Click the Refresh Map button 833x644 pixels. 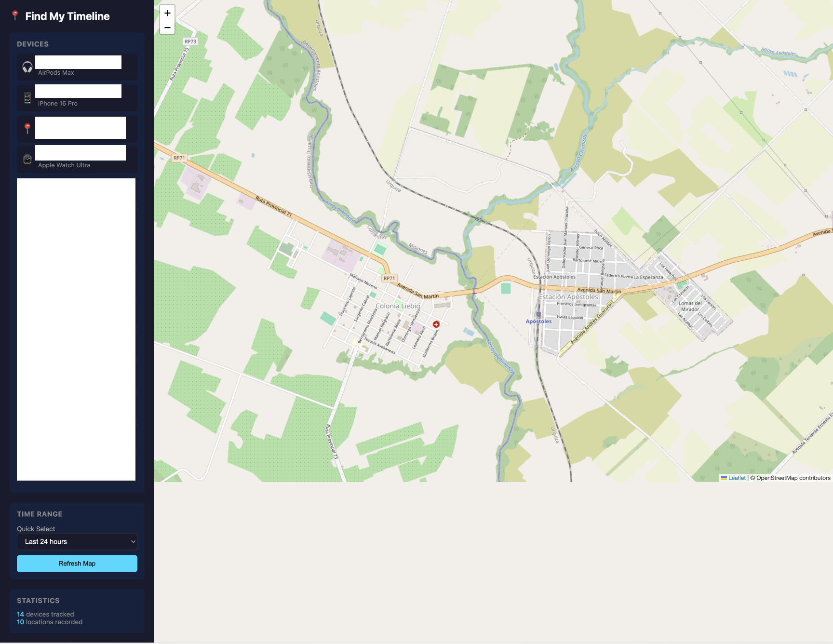(77, 563)
